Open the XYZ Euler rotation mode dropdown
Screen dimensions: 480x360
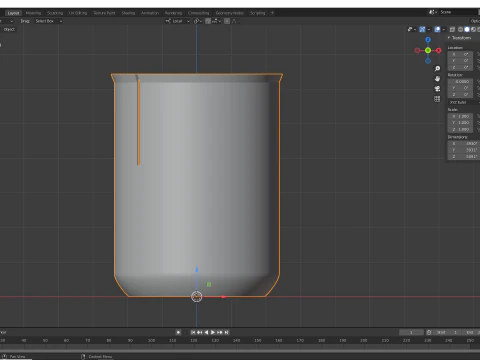464,102
